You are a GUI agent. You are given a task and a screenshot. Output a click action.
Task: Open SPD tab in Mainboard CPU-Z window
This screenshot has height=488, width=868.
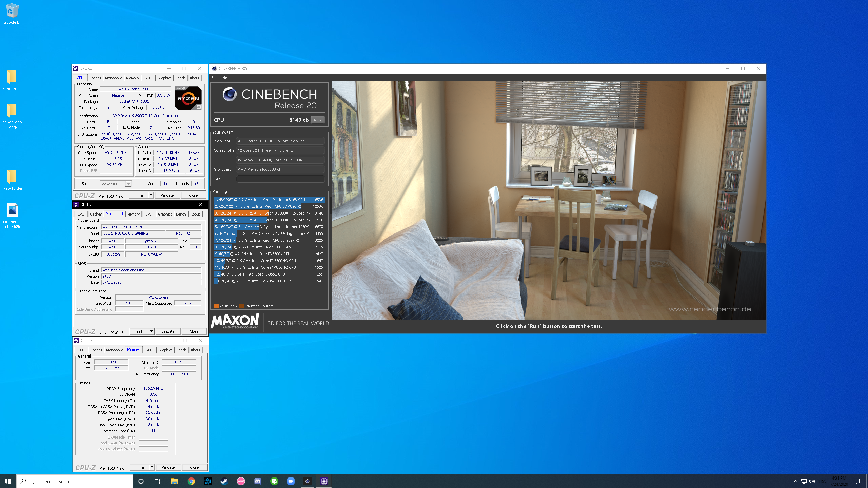149,214
